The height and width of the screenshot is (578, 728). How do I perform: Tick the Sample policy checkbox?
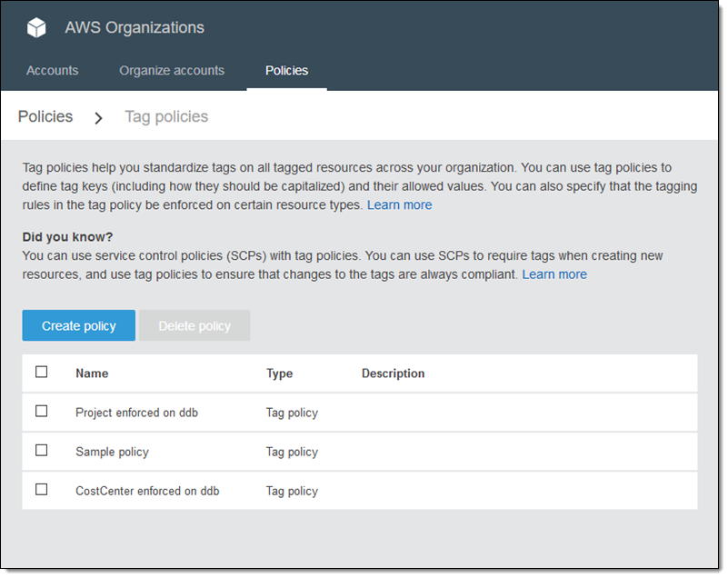coord(42,450)
